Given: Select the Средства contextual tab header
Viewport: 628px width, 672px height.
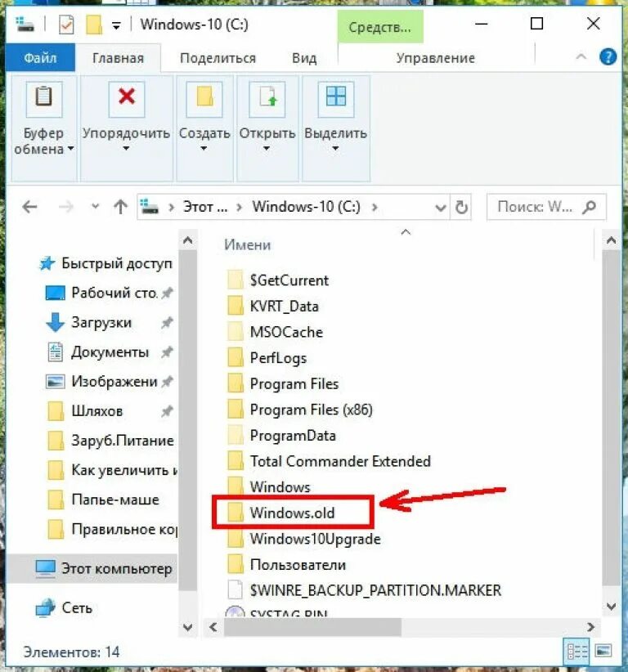Looking at the screenshot, I should click(379, 27).
